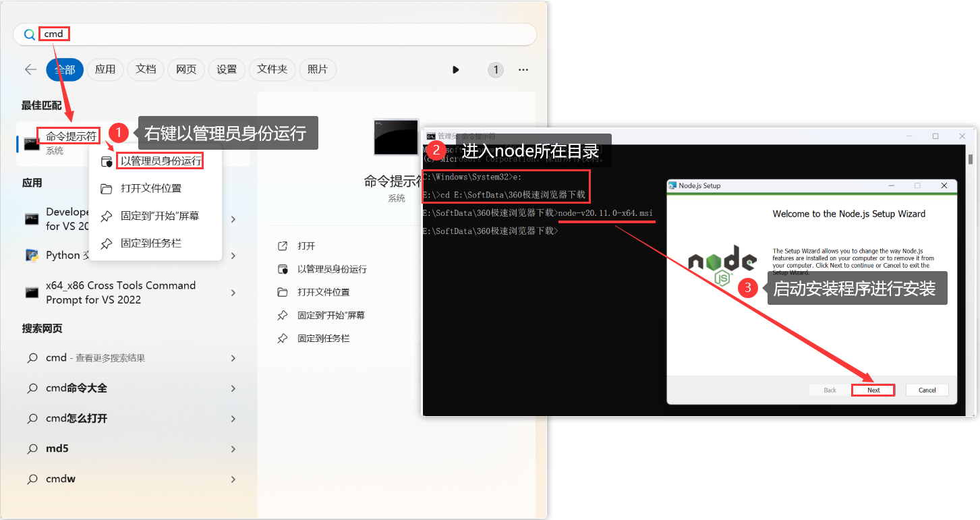Open the three-dot more options menu
Image resolution: width=980 pixels, height=520 pixels.
click(523, 69)
